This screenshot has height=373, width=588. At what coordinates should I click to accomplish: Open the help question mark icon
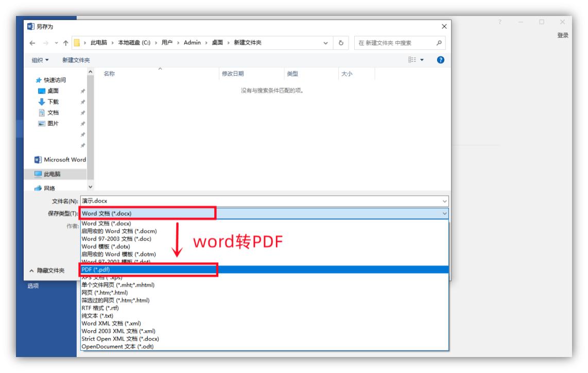(440, 60)
